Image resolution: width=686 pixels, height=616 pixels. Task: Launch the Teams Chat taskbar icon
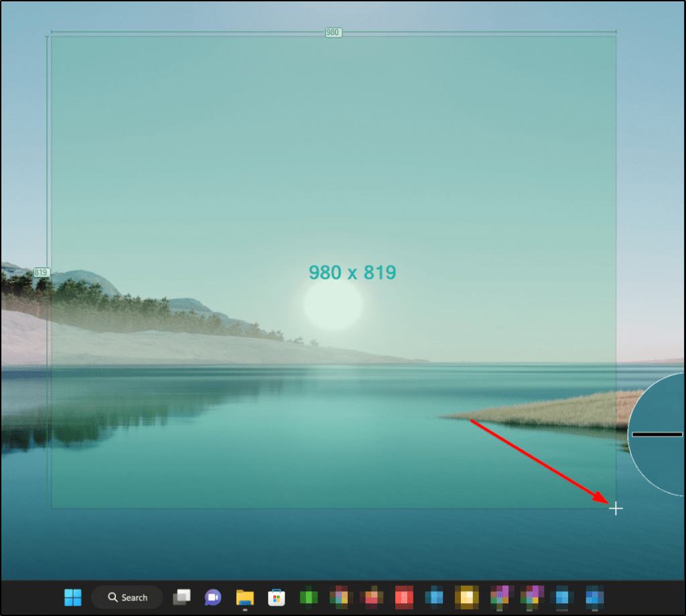[x=213, y=597]
